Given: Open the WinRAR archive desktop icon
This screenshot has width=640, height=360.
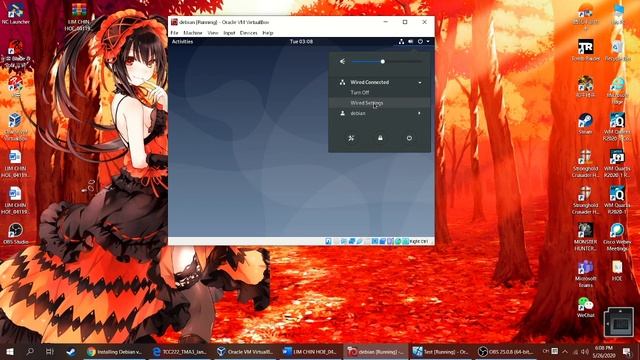Looking at the screenshot, I should click(x=79, y=17).
